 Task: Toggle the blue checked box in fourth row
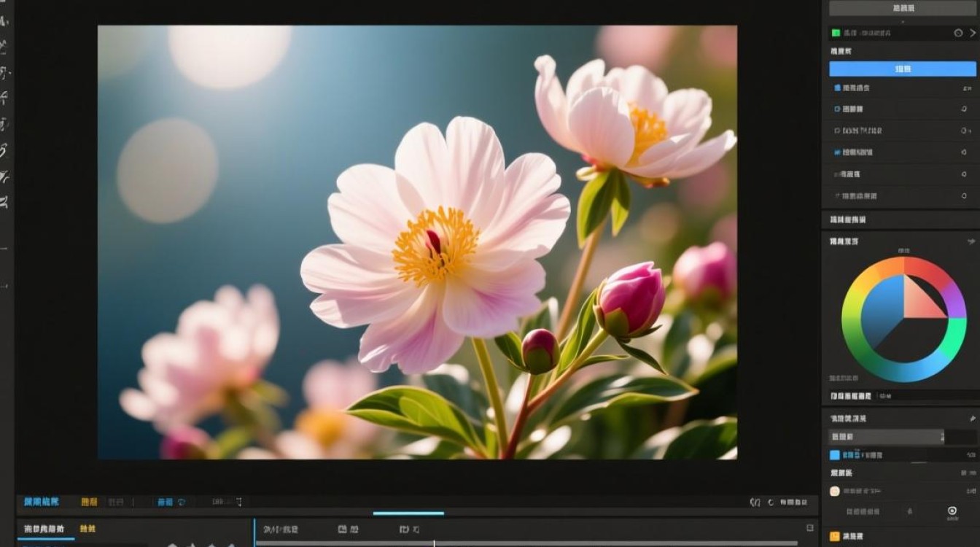(x=837, y=152)
